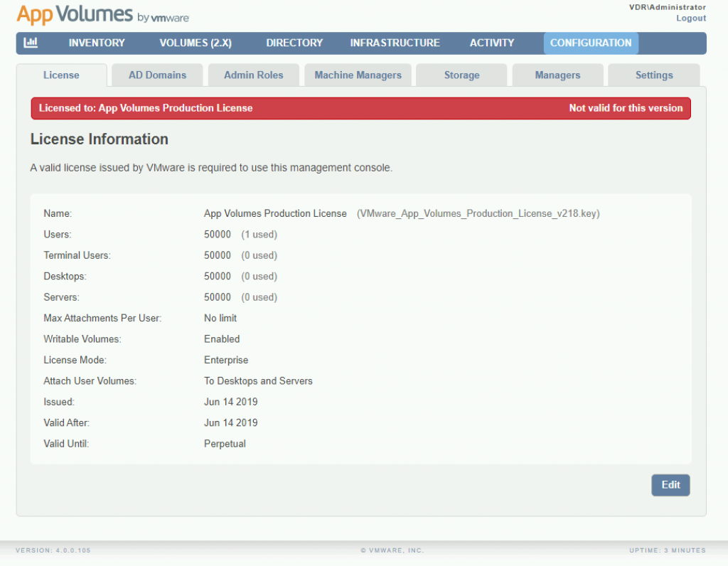Open the CONFIGURATION section
The height and width of the screenshot is (566, 728).
point(591,43)
